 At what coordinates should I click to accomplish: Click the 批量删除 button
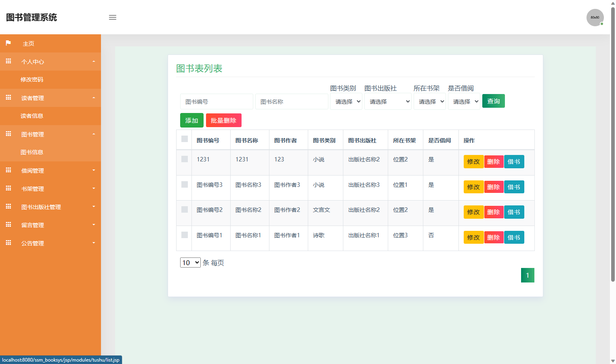[x=223, y=120]
